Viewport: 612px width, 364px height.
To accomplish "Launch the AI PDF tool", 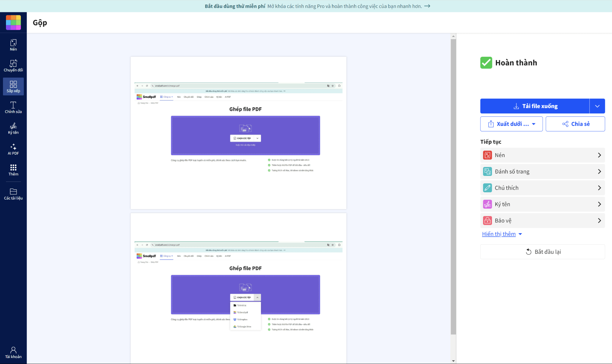I will [x=13, y=149].
